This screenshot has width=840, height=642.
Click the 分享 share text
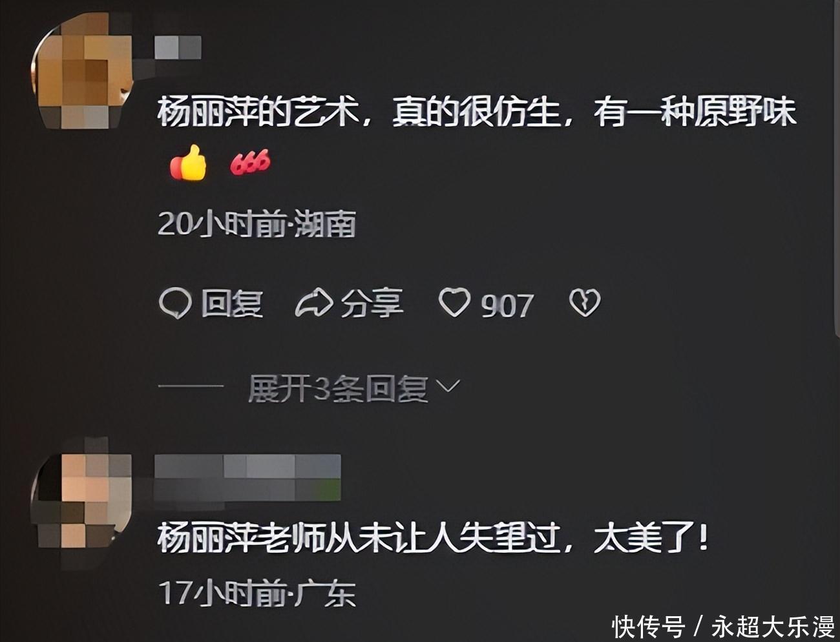[x=372, y=304]
